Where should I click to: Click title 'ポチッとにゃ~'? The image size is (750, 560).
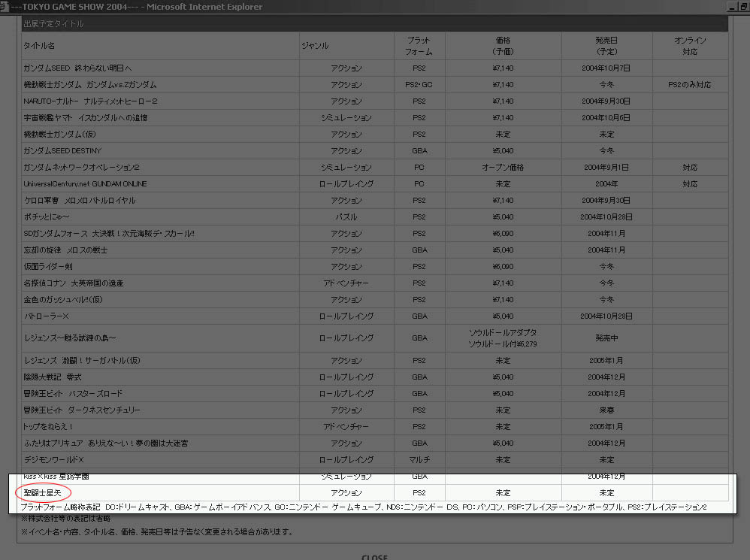pyautogui.click(x=47, y=216)
